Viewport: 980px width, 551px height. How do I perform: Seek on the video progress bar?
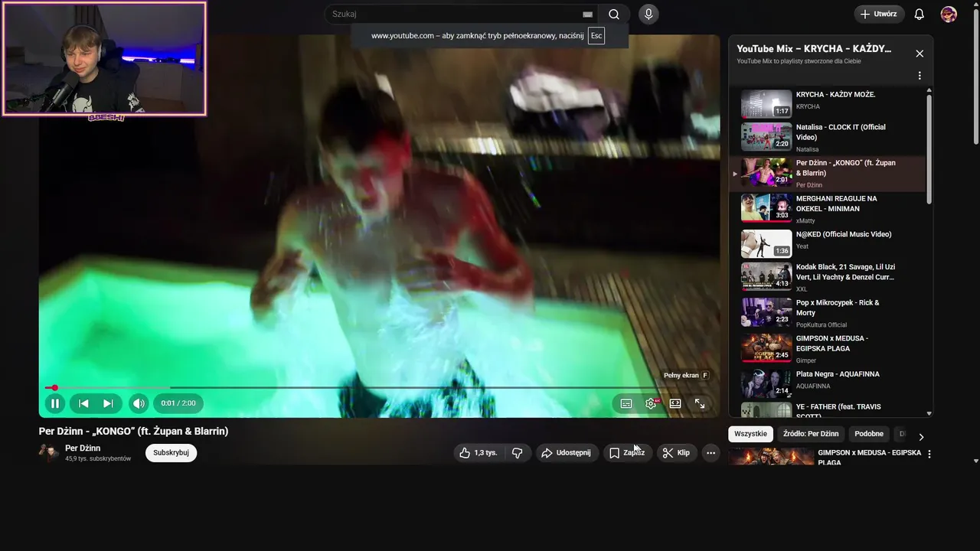(380, 388)
